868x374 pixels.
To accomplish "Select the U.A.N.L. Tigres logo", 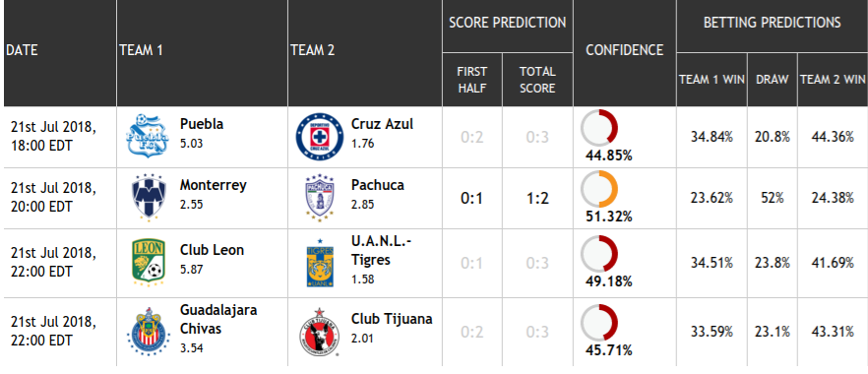I will (320, 263).
